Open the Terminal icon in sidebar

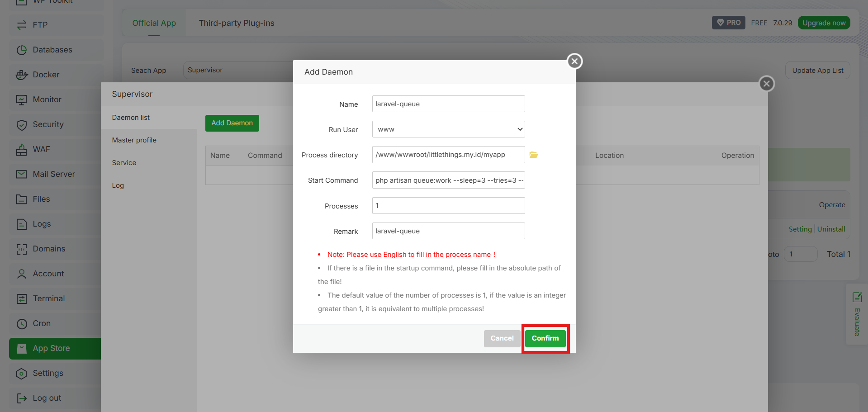coord(21,298)
